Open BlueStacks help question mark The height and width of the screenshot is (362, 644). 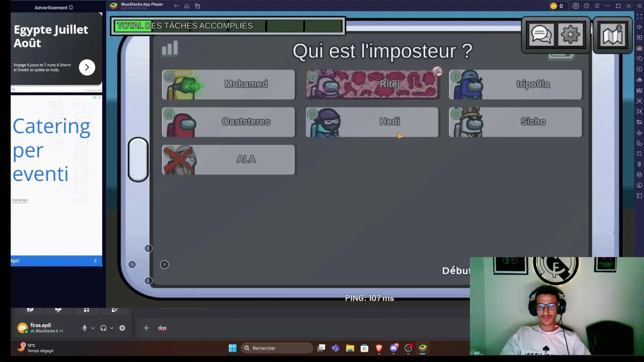click(x=587, y=6)
